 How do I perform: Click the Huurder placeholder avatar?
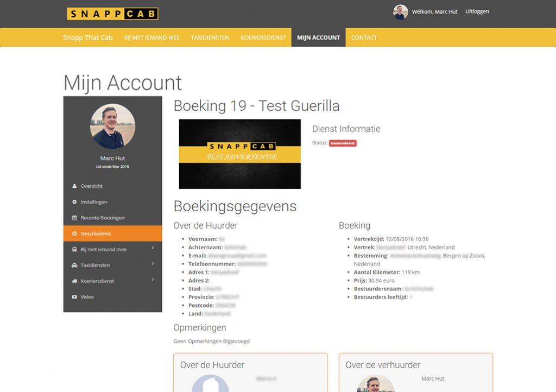pyautogui.click(x=210, y=383)
